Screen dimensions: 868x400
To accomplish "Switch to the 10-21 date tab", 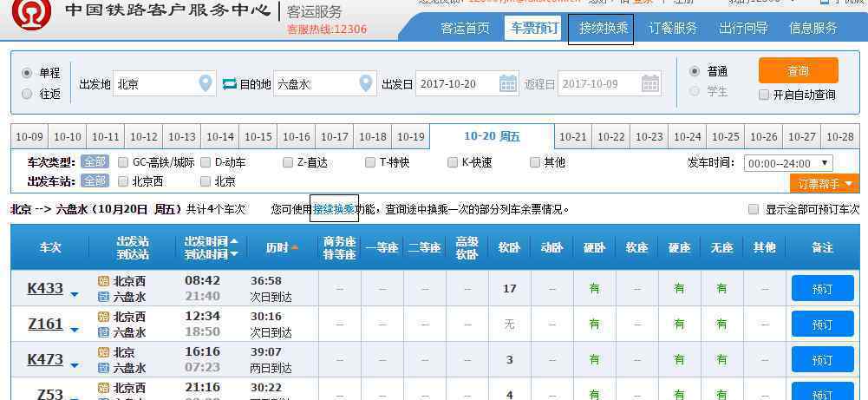I will pos(573,137).
